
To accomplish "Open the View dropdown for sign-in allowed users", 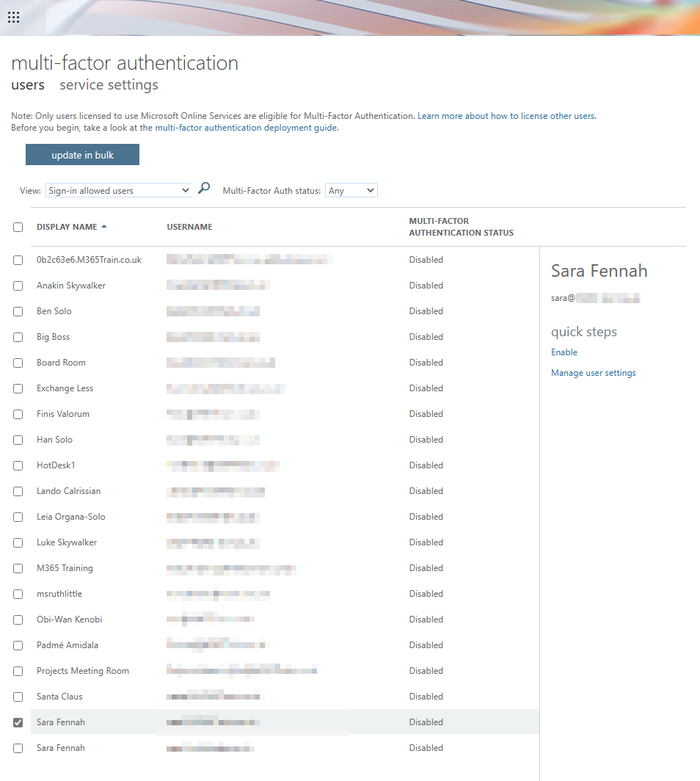I will tap(118, 191).
